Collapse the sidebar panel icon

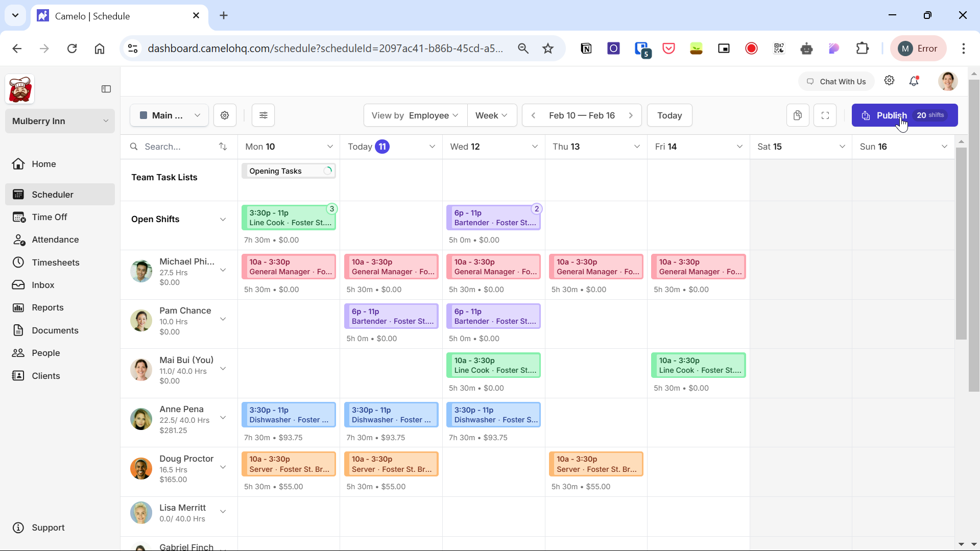pyautogui.click(x=106, y=89)
